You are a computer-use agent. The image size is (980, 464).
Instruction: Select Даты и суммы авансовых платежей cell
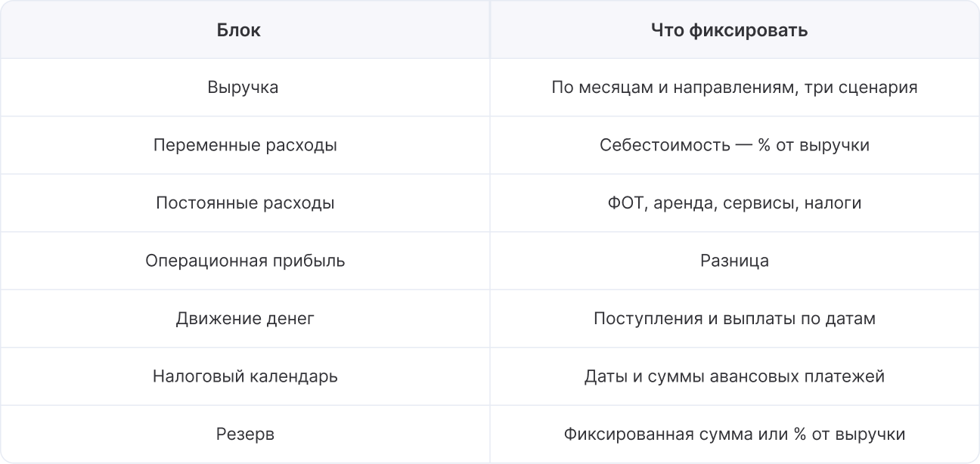pos(734,376)
